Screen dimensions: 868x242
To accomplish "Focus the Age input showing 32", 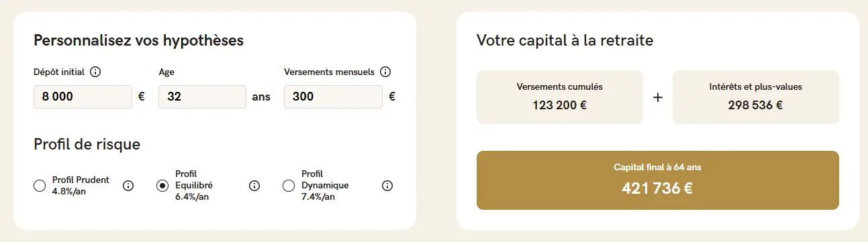I will (x=202, y=97).
